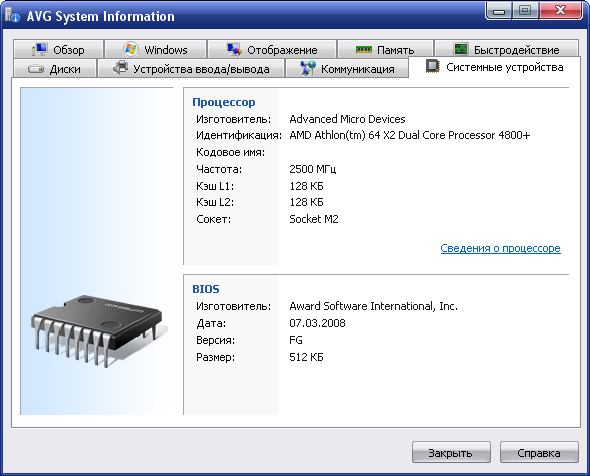Open the Сведения о процессоре link

pyautogui.click(x=500, y=248)
